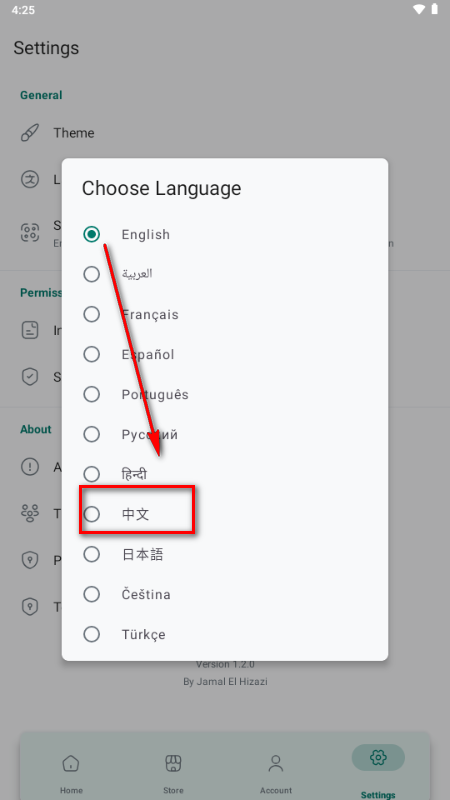The image size is (450, 800).
Task: Tap the Wi-Fi status bar icon
Action: [x=419, y=10]
